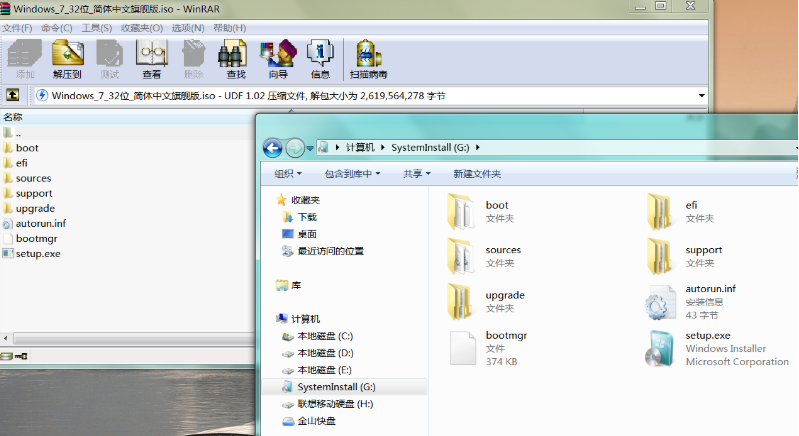Screen dimensions: 799x436
Task: Select setup.exe icon in Explorer window
Action: coord(662,347)
